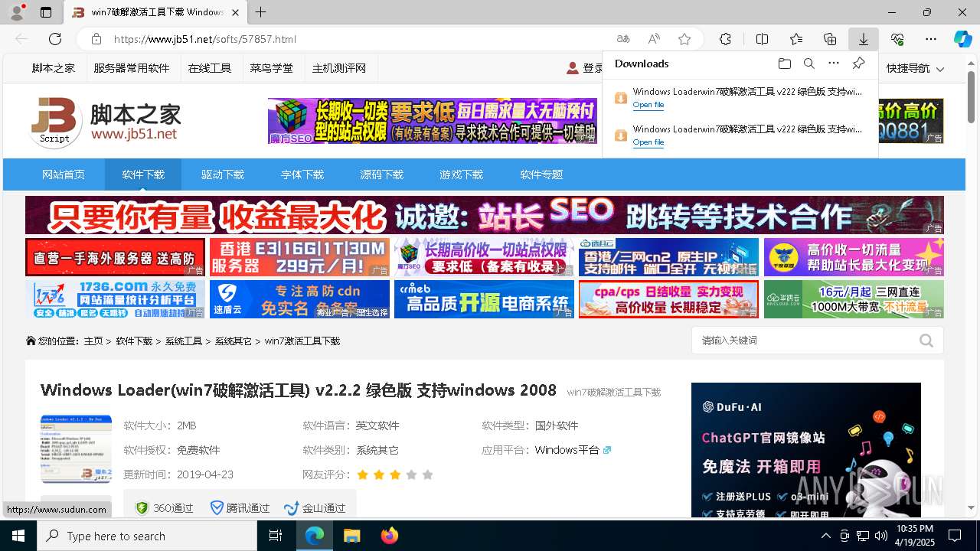This screenshot has width=980, height=551.
Task: Click 360通过 security badge
Action: (164, 507)
